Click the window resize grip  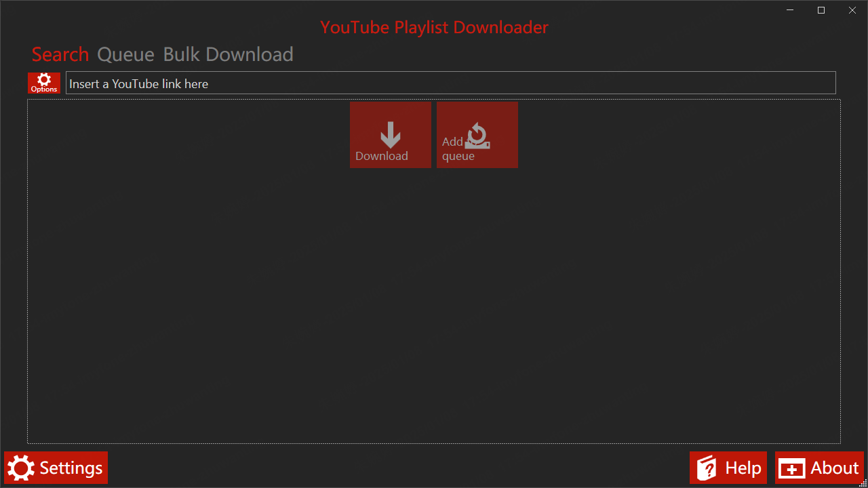pos(863,483)
